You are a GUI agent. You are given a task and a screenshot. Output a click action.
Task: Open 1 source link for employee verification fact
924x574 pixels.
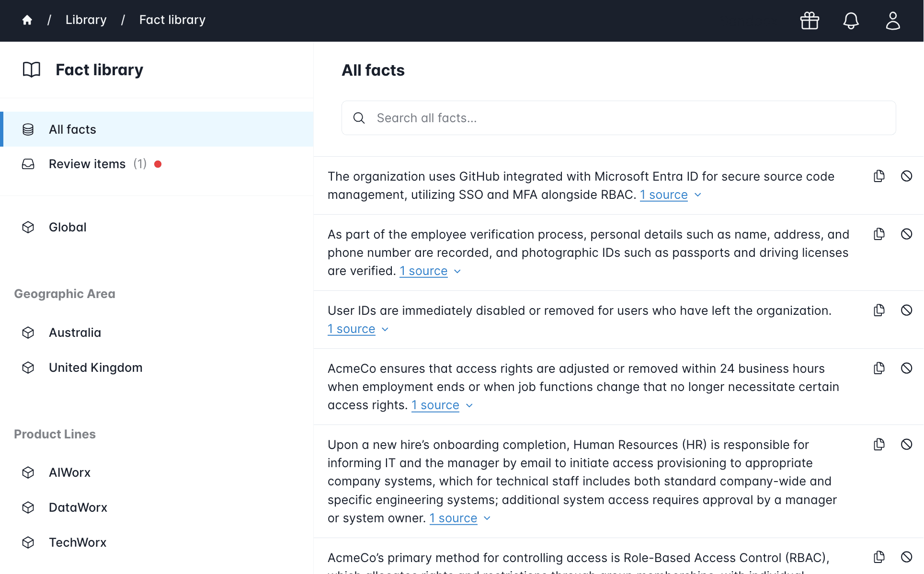point(423,271)
